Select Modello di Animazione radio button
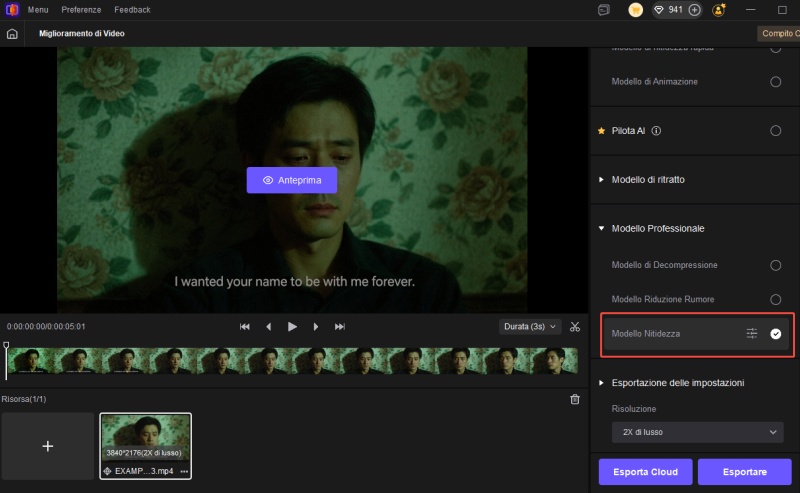The width and height of the screenshot is (800, 493). tap(776, 81)
